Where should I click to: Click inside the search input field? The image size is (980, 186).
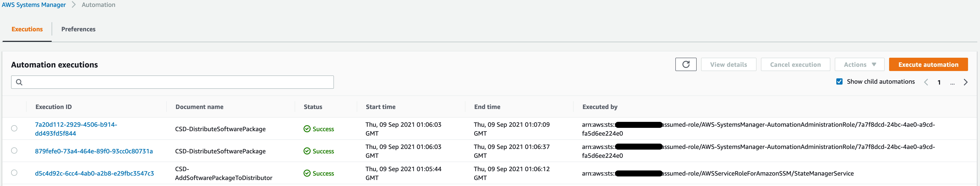(171, 81)
